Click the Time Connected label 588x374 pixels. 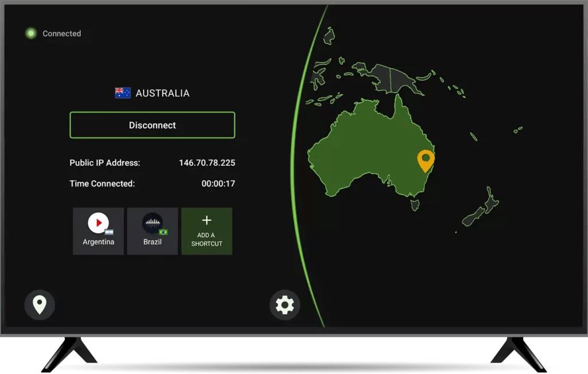coord(101,184)
